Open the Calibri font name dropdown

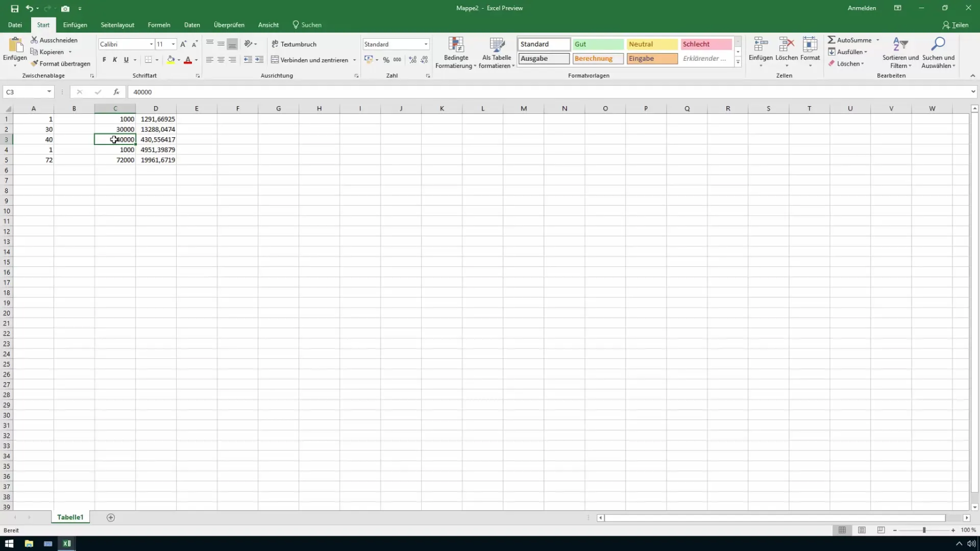pyautogui.click(x=151, y=44)
